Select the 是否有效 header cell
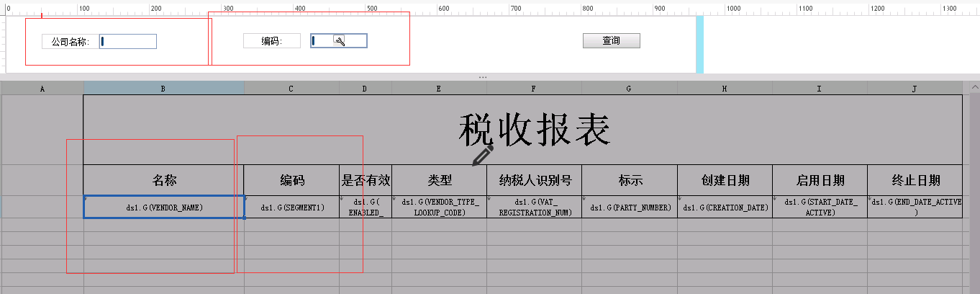Screen dimensions: 980x294 (x=366, y=180)
